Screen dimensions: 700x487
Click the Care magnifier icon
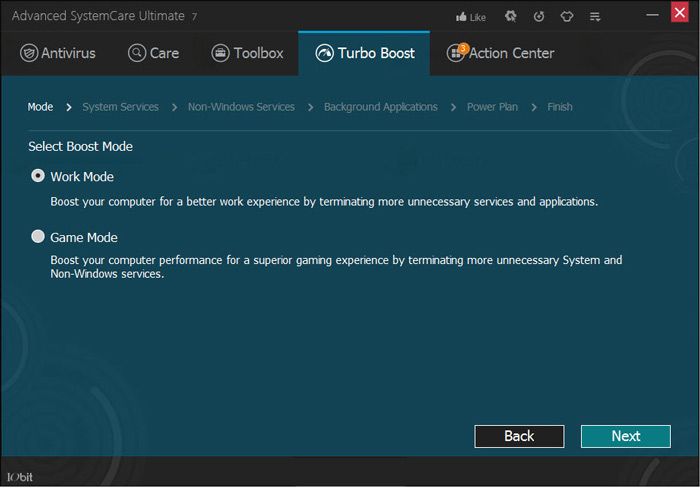point(137,53)
